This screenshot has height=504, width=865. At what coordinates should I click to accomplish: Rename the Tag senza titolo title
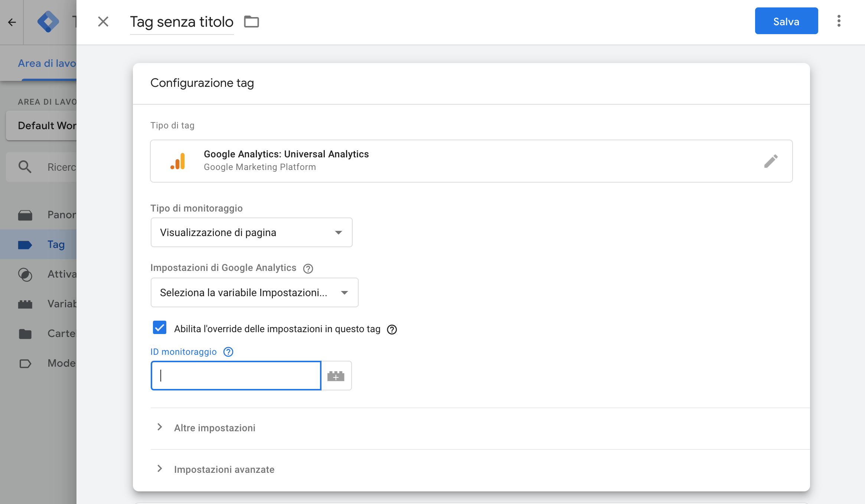tap(182, 22)
